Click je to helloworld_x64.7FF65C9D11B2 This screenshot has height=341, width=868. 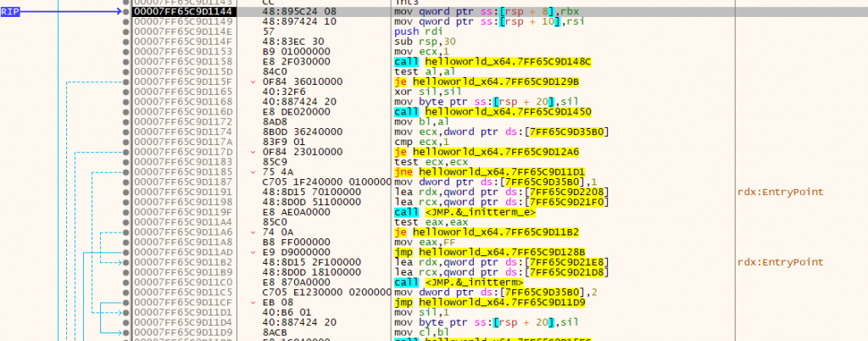[x=487, y=232]
